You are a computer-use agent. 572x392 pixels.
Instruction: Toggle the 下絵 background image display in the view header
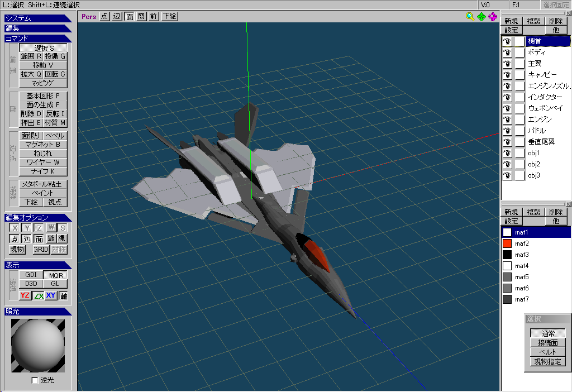click(170, 16)
